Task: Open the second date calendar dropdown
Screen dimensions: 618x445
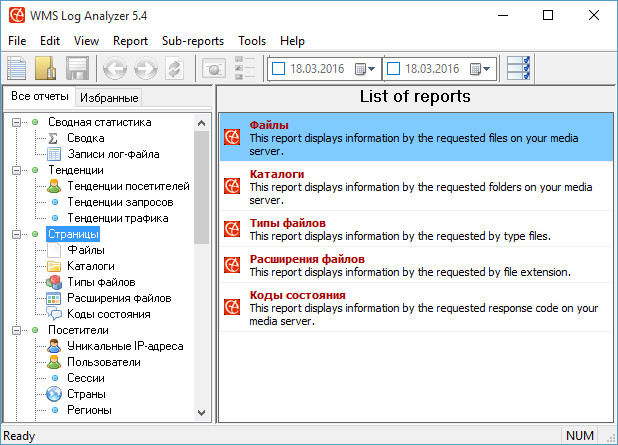Action: pos(482,69)
